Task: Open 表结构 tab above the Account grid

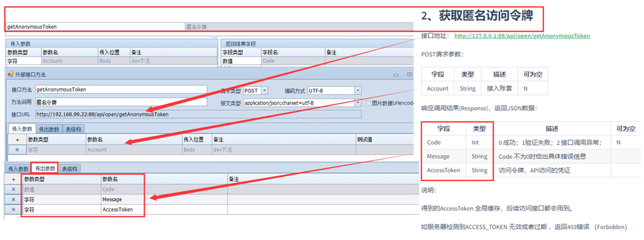Action: pos(75,129)
